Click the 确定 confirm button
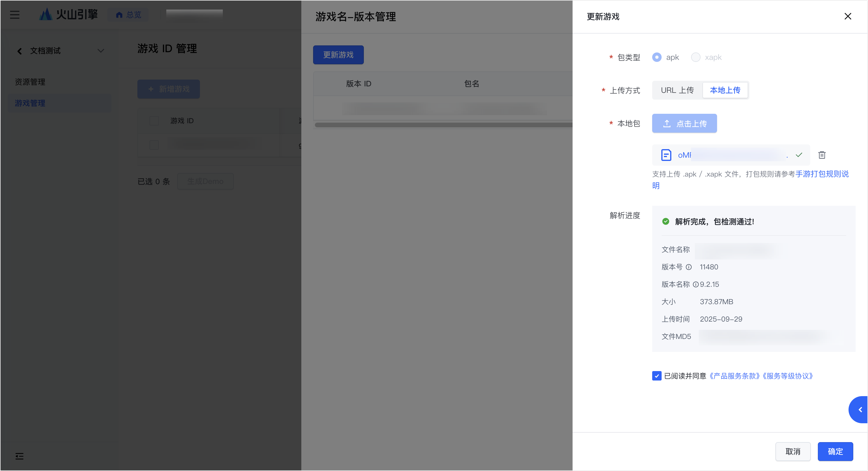The width and height of the screenshot is (868, 471). (835, 452)
